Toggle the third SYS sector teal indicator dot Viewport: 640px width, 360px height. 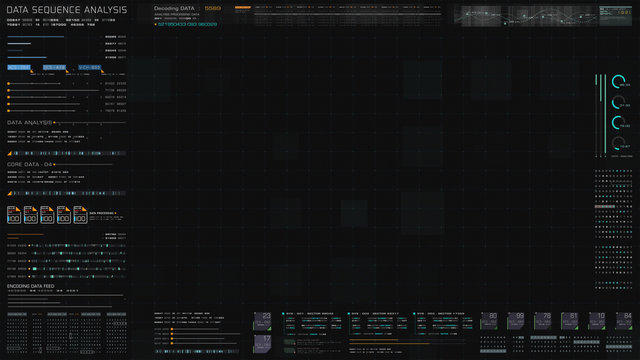[414, 314]
